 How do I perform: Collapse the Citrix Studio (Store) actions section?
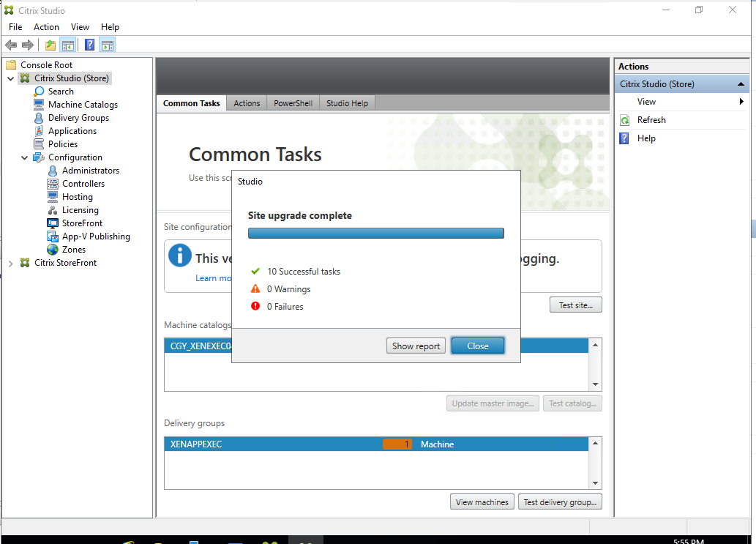tap(741, 84)
